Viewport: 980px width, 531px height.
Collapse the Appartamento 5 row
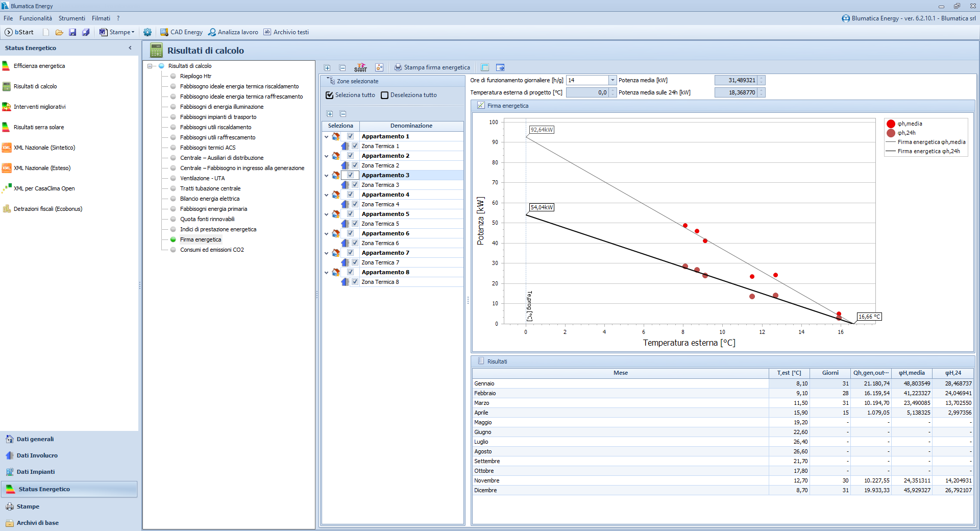click(327, 214)
